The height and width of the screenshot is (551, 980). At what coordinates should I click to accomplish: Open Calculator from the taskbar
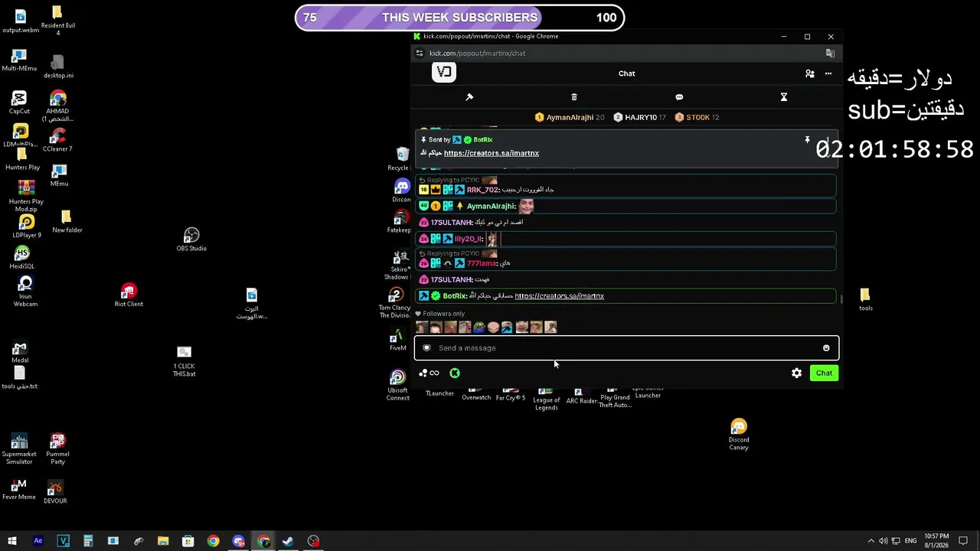coord(88,541)
